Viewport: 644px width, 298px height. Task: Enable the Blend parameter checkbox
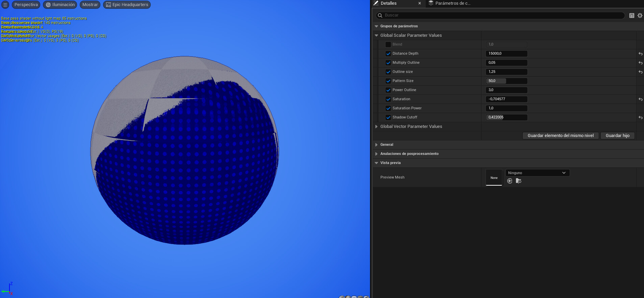pyautogui.click(x=388, y=45)
